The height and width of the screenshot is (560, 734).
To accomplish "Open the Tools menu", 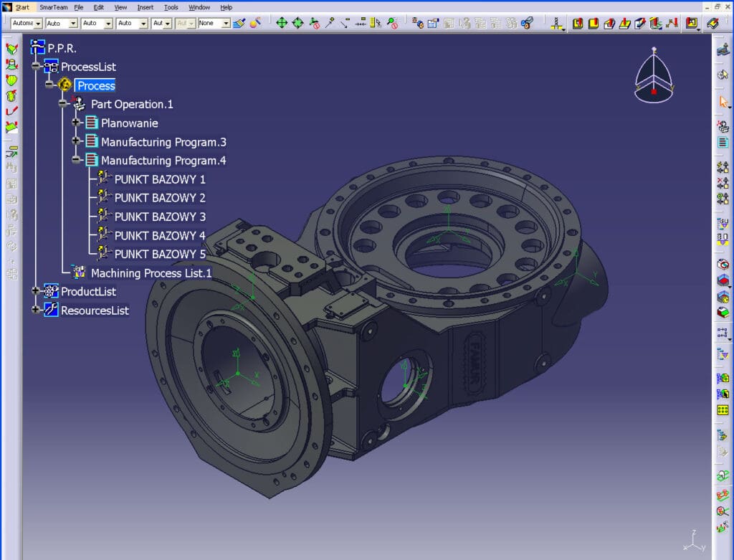I will (171, 7).
